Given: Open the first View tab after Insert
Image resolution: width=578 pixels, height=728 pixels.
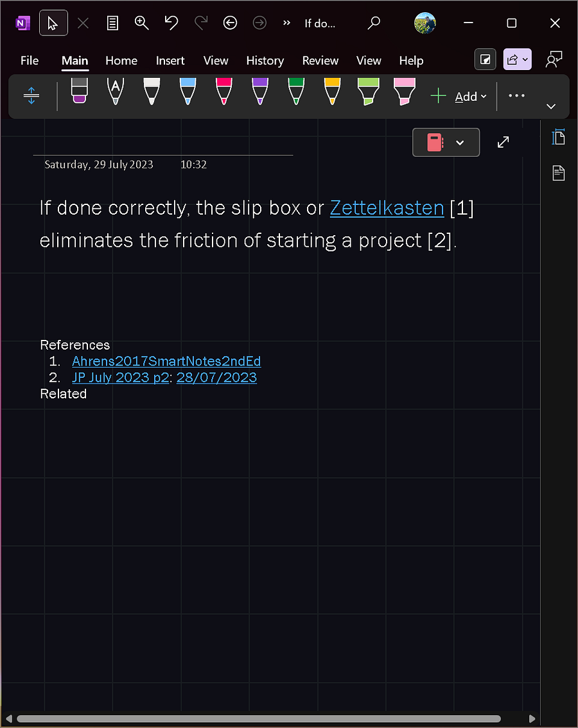Looking at the screenshot, I should [216, 61].
